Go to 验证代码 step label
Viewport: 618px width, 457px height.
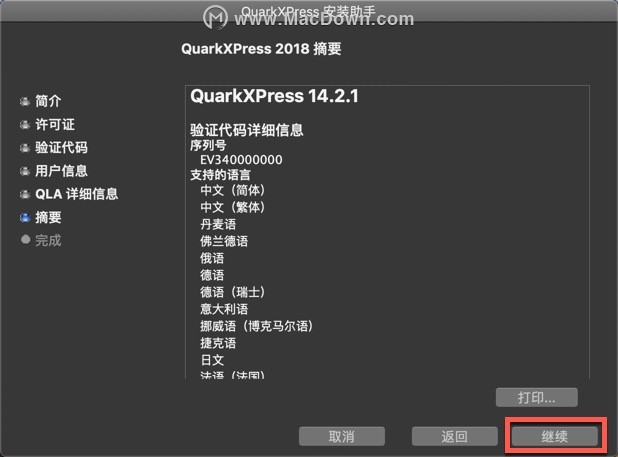click(x=61, y=148)
